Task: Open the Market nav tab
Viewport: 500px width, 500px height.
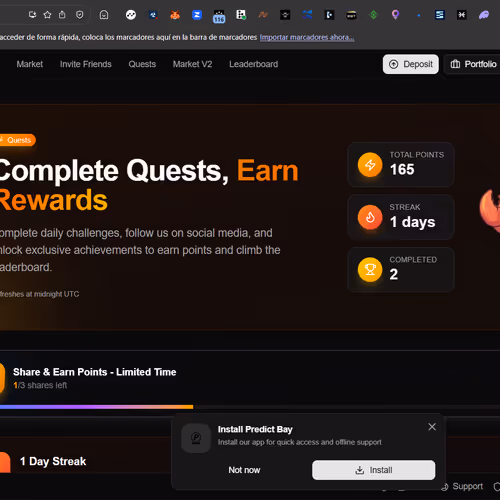Action: [30, 64]
